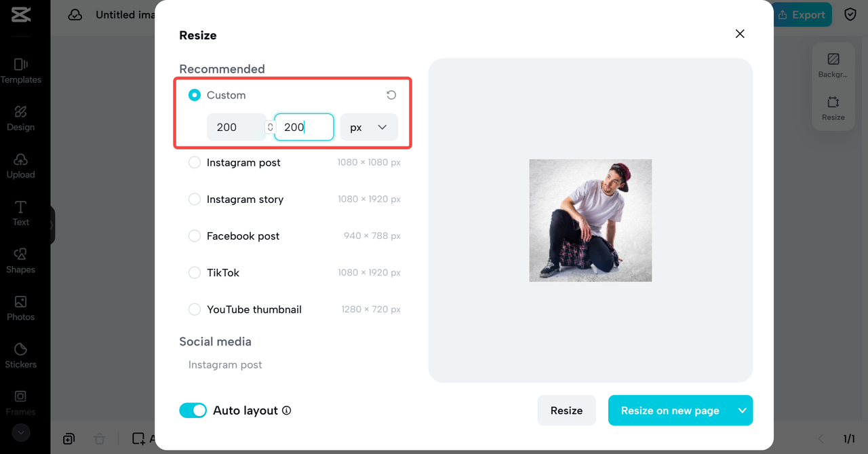Click the add page icon at the bottom
868x454 pixels.
pyautogui.click(x=68, y=439)
